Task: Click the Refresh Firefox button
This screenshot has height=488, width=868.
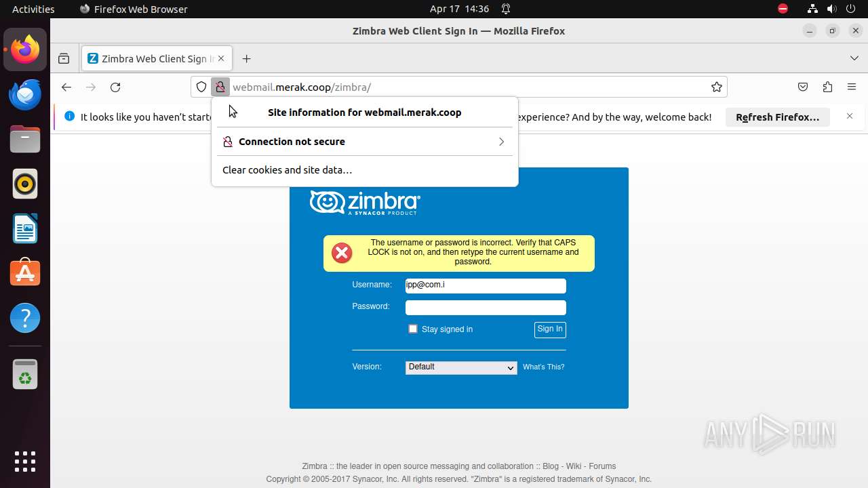Action: [x=778, y=117]
